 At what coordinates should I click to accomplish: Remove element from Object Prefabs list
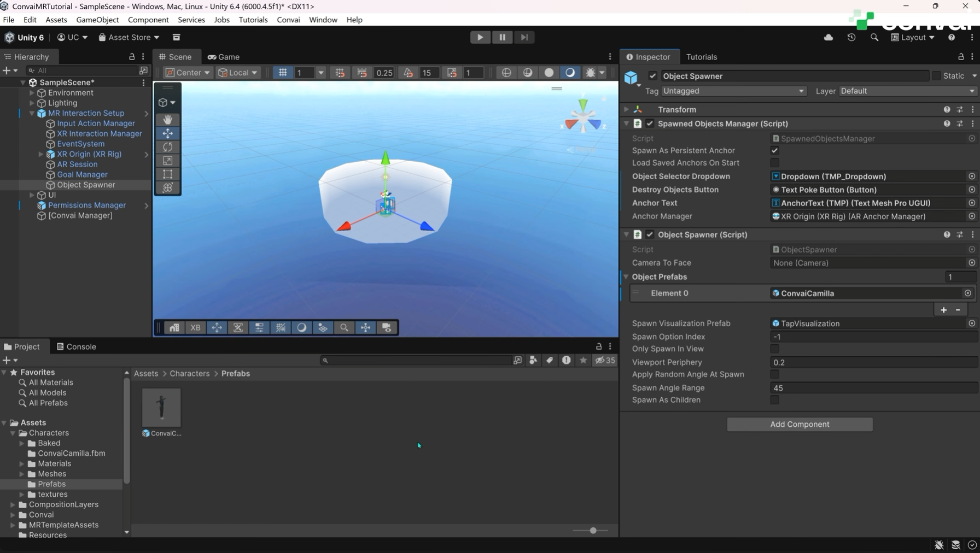click(x=958, y=310)
